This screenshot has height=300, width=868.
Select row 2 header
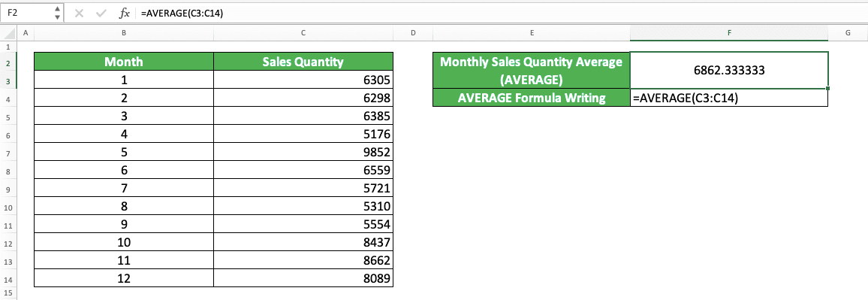8,62
